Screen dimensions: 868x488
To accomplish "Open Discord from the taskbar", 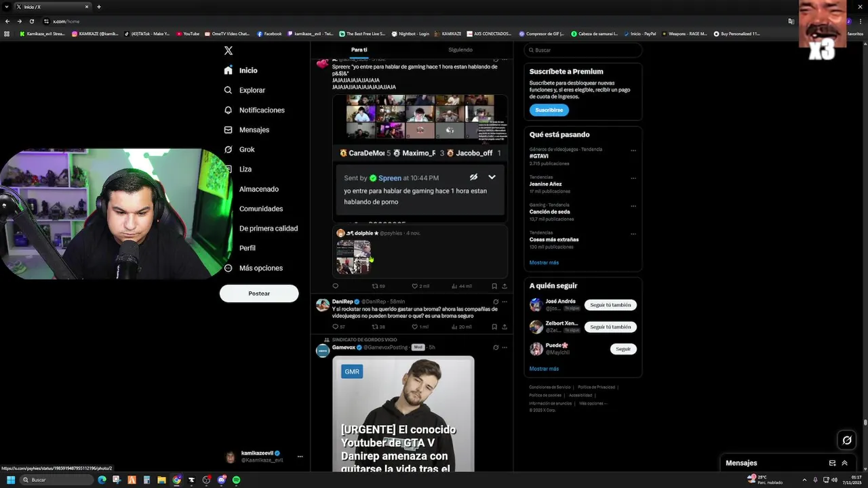I will click(x=221, y=480).
